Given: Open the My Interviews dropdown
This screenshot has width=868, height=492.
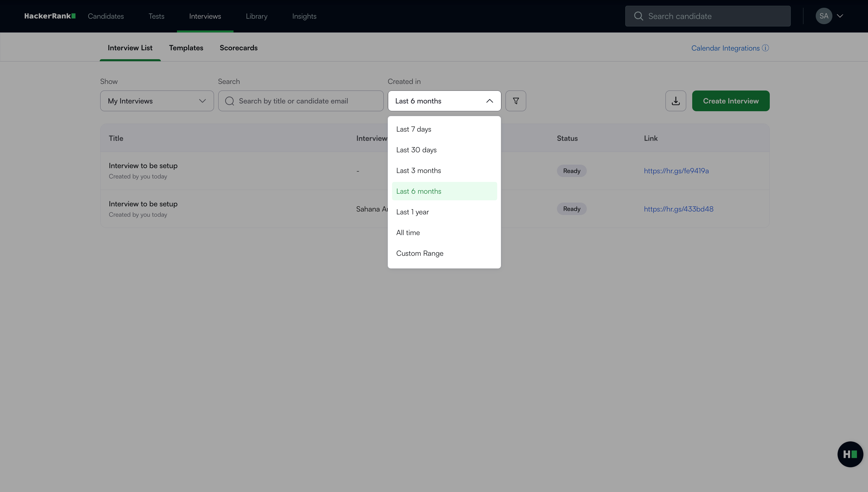Looking at the screenshot, I should pyautogui.click(x=157, y=101).
